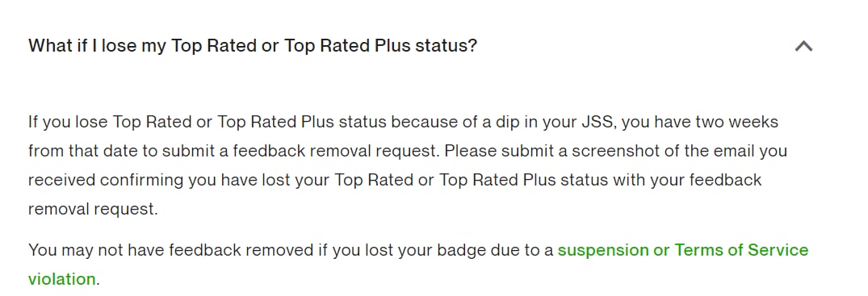Click the green 'violation' link text

tap(62, 279)
